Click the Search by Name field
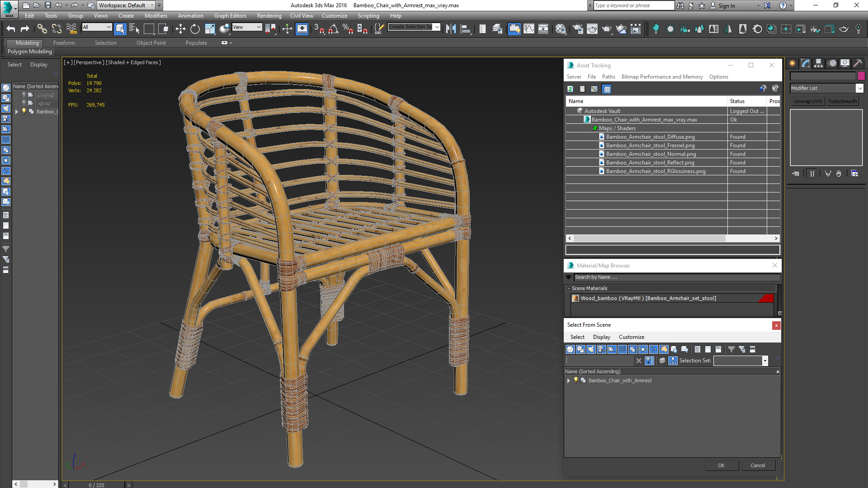 (x=676, y=277)
